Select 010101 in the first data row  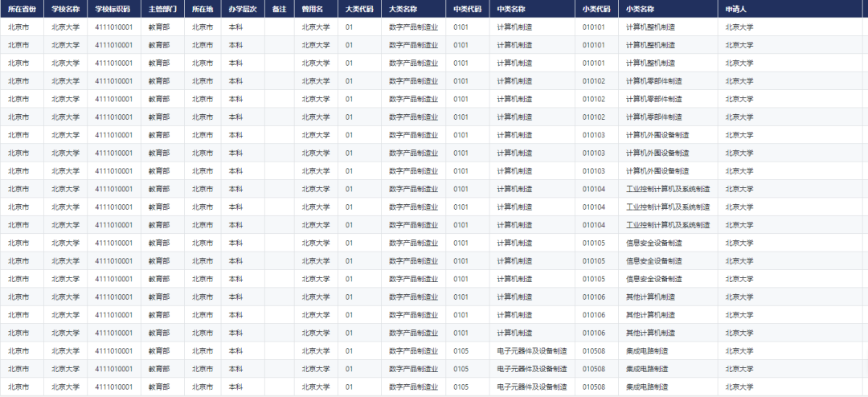(593, 27)
